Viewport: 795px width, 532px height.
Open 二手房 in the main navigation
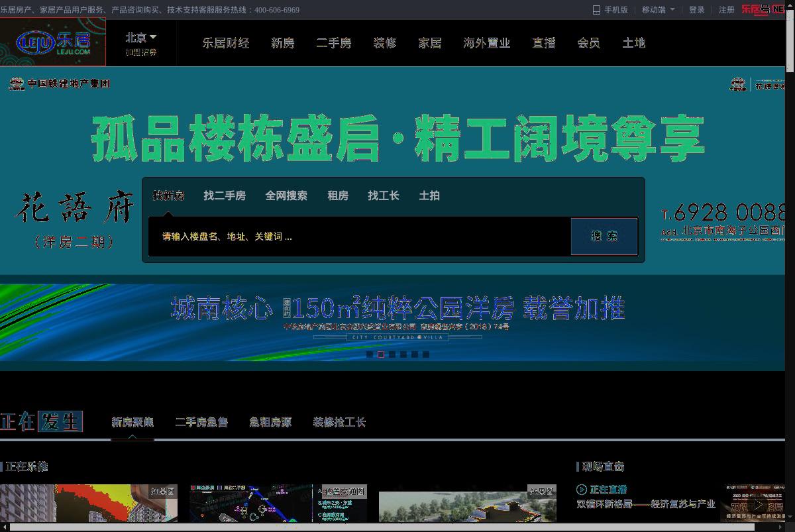coord(334,43)
